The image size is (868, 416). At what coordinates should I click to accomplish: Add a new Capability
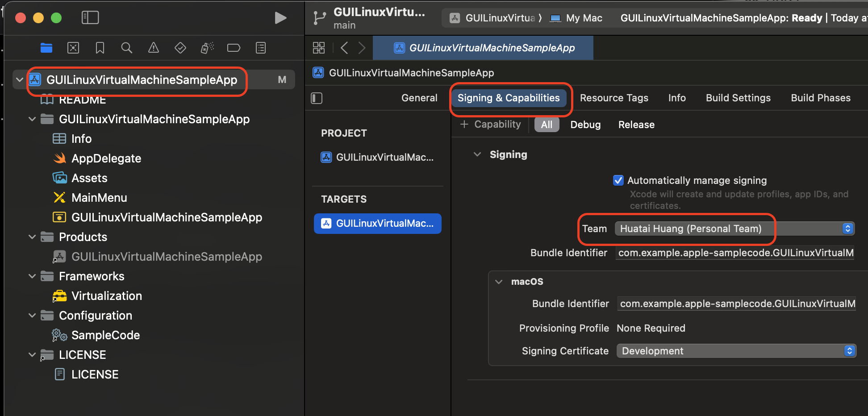pyautogui.click(x=491, y=125)
